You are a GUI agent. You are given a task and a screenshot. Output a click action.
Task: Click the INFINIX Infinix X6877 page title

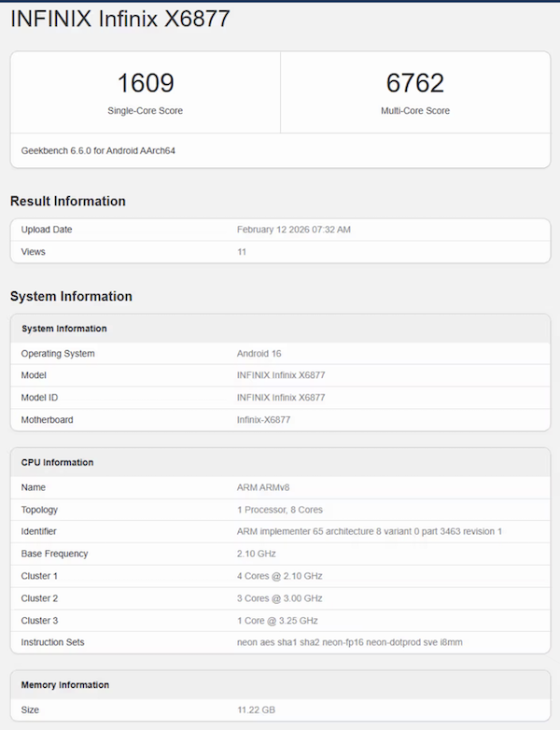pos(119,20)
